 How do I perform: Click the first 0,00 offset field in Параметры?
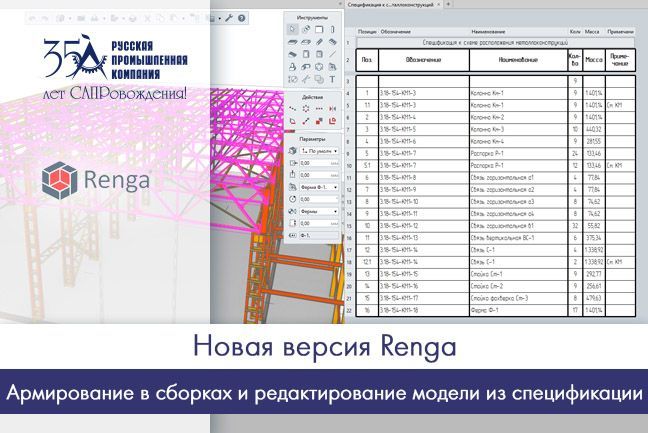click(x=319, y=163)
